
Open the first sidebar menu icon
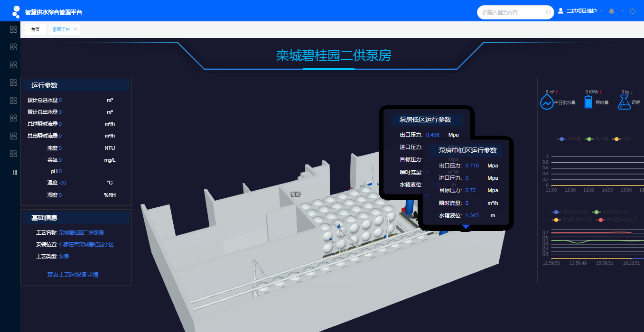click(x=13, y=29)
